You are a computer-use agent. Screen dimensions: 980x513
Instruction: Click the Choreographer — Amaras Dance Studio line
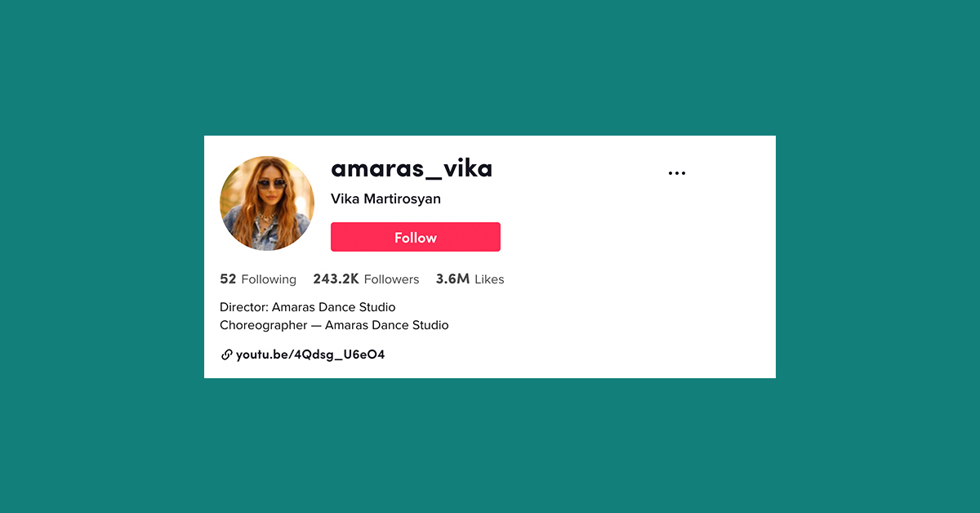pos(334,325)
